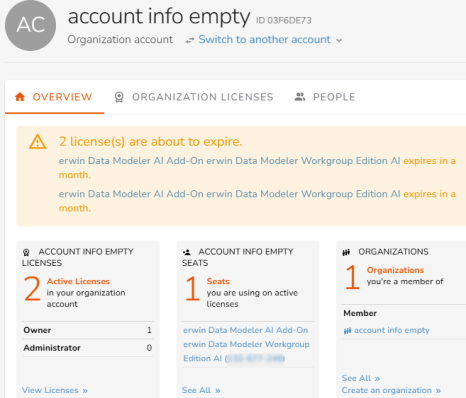Select the Overview tab
The height and width of the screenshot is (398, 466).
tap(54, 97)
